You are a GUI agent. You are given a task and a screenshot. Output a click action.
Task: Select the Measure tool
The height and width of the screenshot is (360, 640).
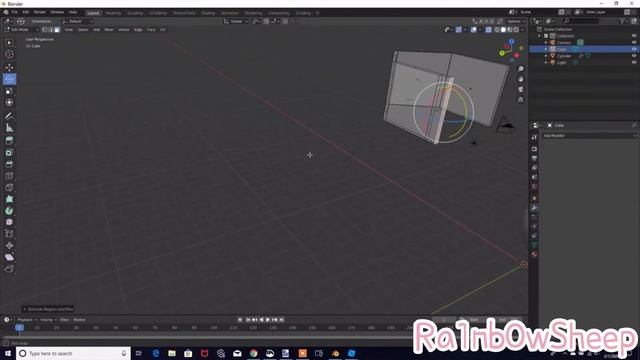point(9,128)
